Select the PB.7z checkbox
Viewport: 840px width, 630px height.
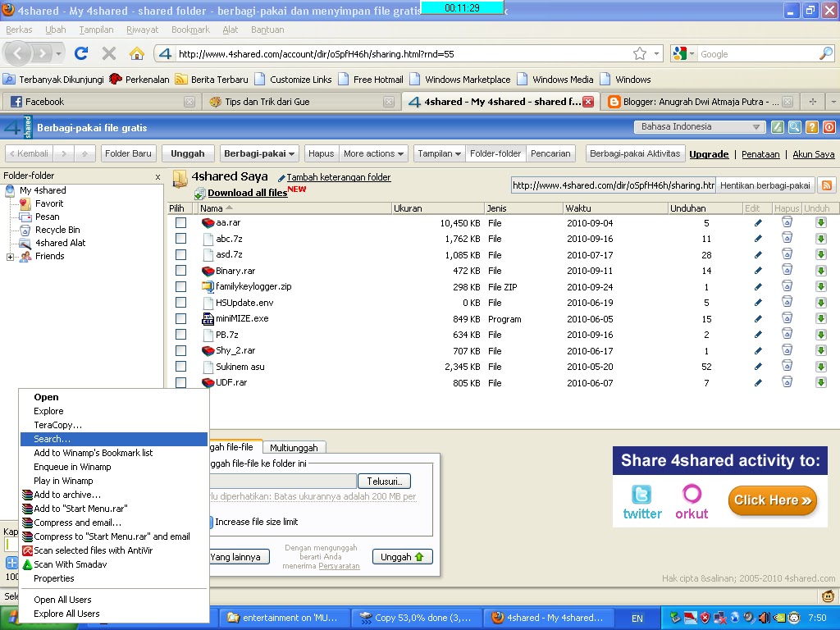point(180,335)
